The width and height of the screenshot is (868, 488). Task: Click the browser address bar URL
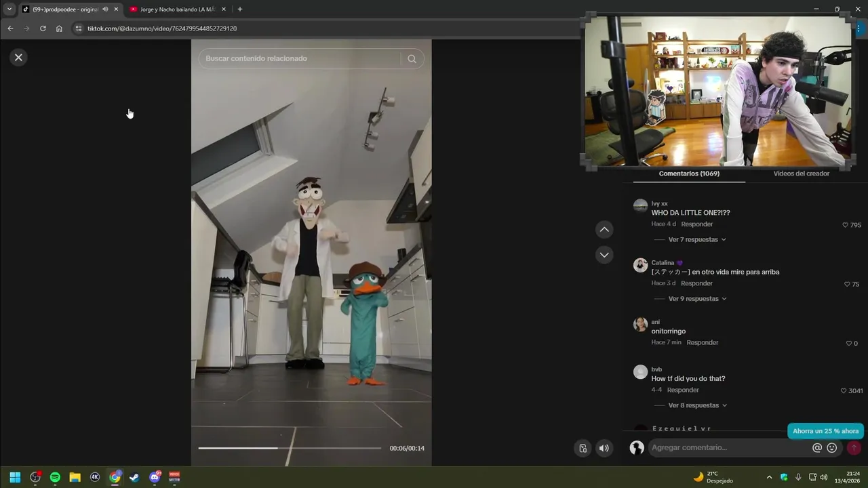(162, 28)
